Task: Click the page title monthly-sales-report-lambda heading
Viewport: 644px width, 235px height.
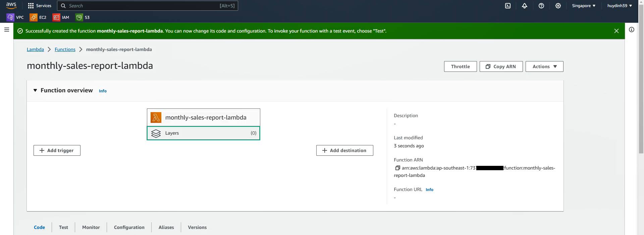Action: coord(90,66)
